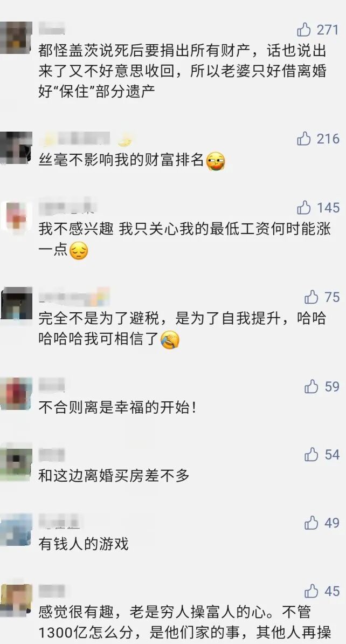
Task: Open blurred username above '有钱人的游戏'
Action: click(x=59, y=522)
